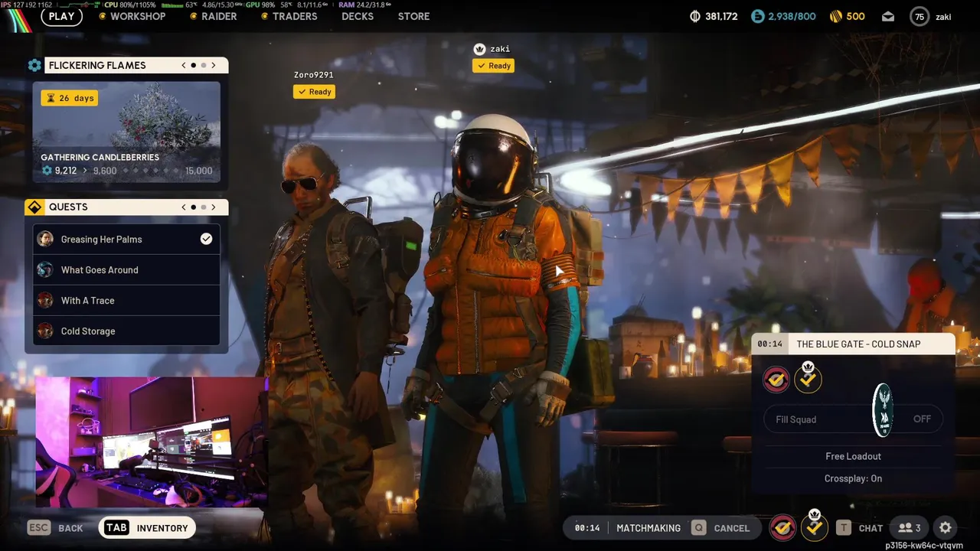Click the gold Raider Tokens icon

click(x=836, y=16)
